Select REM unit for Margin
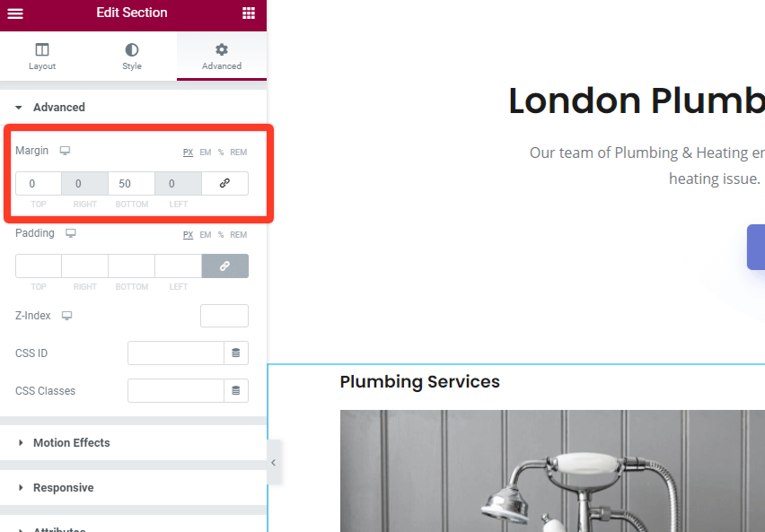This screenshot has width=765, height=532. click(x=239, y=153)
